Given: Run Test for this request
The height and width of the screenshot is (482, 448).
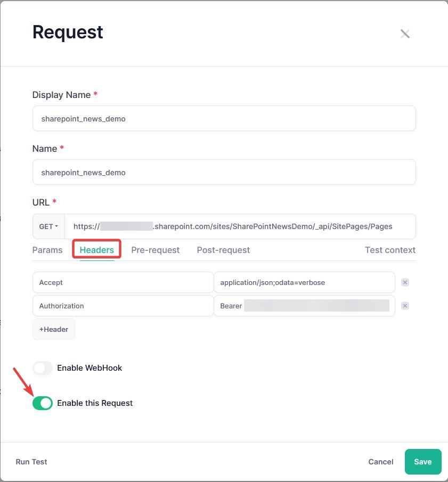Looking at the screenshot, I should click(31, 462).
